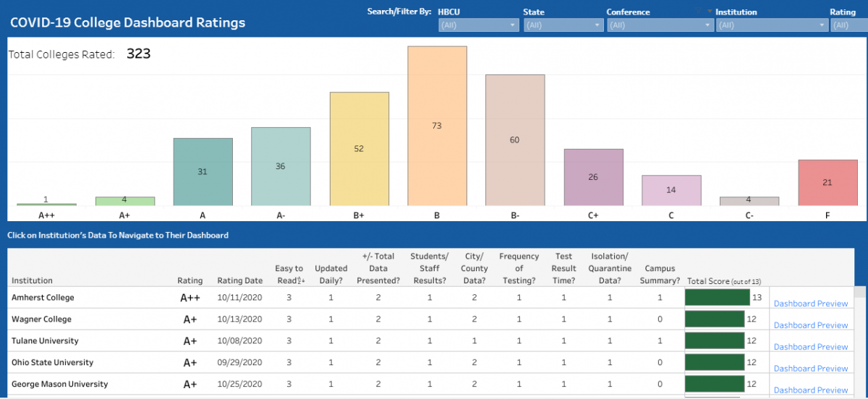The image size is (868, 399).
Task: Open the State filter dropdown
Action: click(x=563, y=25)
